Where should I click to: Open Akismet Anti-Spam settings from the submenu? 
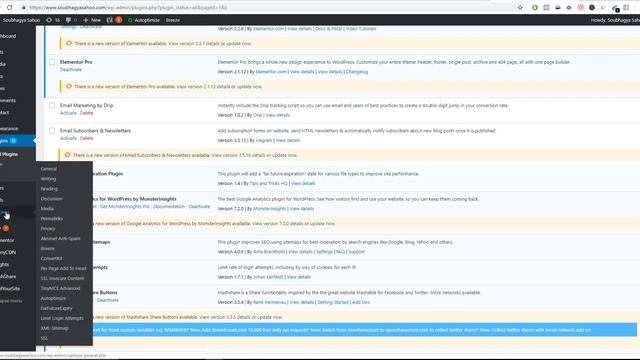coord(60,238)
